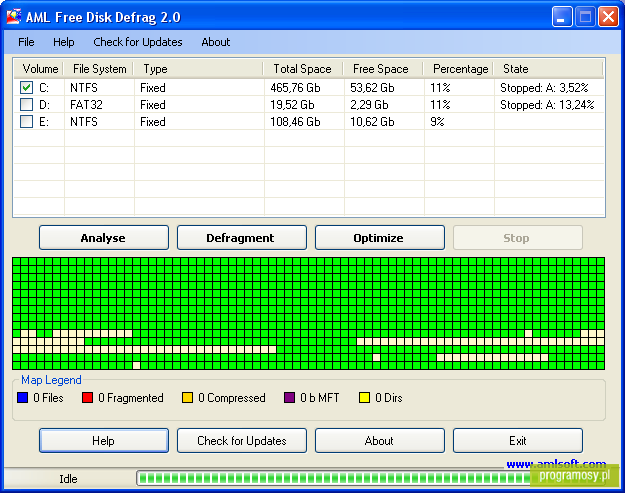Click the Stopped: A: 13,24% state

point(547,105)
